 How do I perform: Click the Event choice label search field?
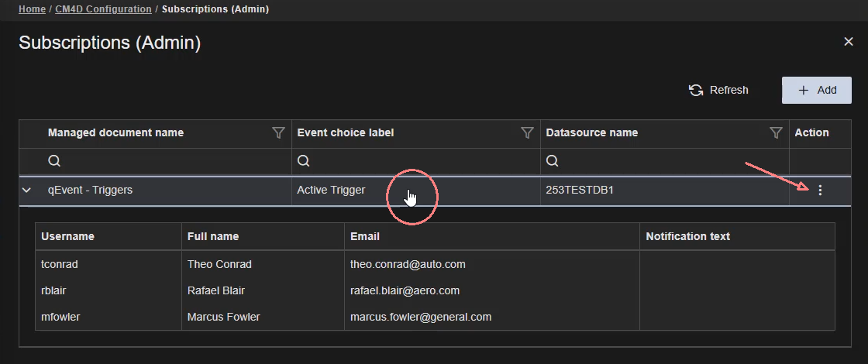[416, 161]
